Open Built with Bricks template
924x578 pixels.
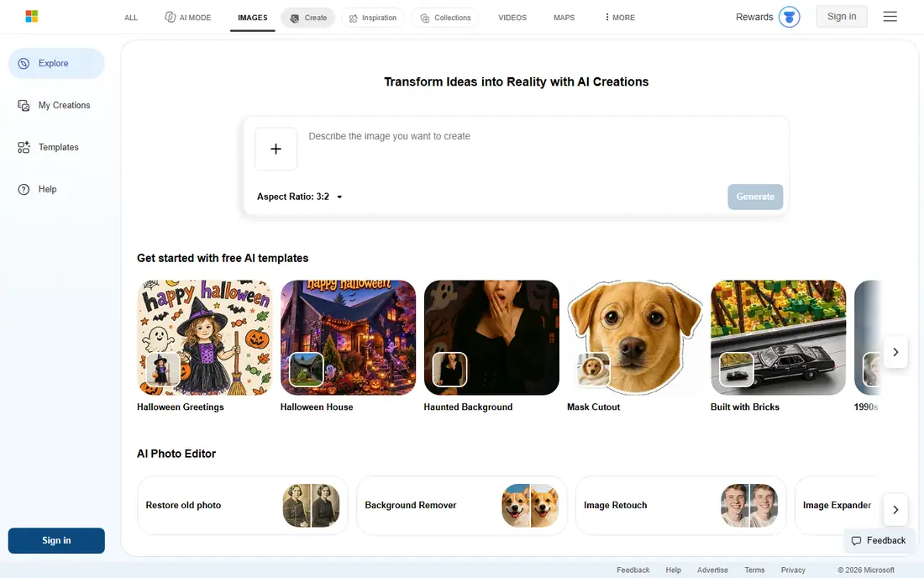pyautogui.click(x=779, y=338)
